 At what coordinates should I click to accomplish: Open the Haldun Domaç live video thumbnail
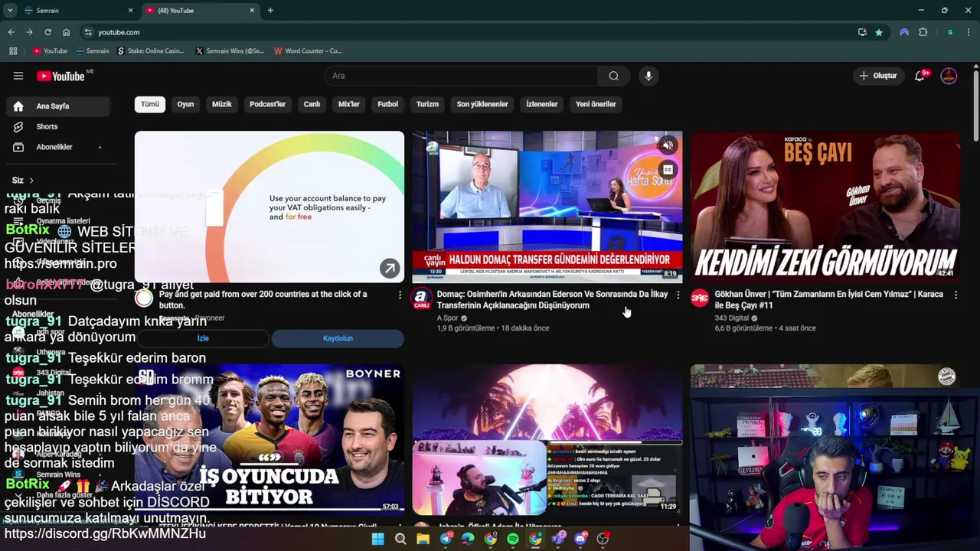click(x=547, y=207)
